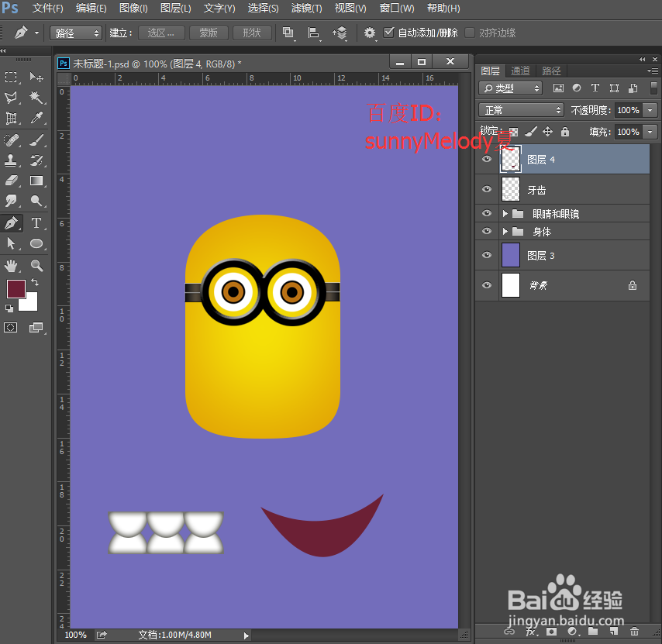Reset default foreground and background colors
This screenshot has width=662, height=644.
(9, 308)
